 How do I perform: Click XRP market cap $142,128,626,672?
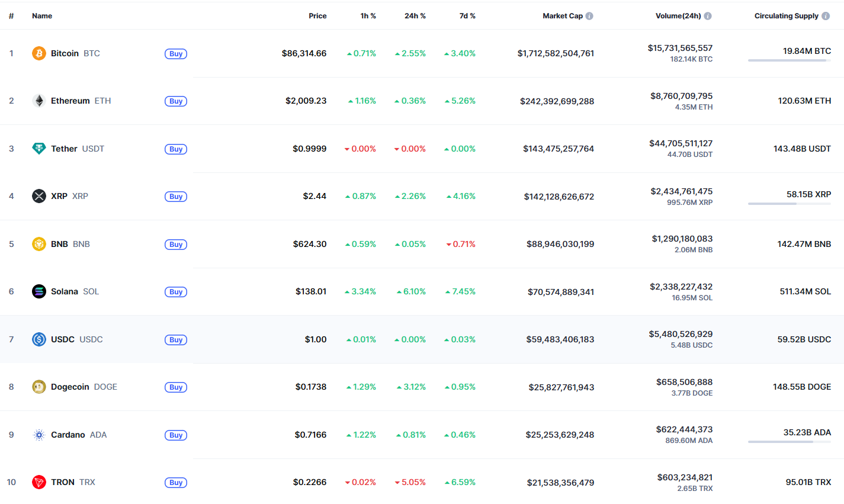tap(559, 197)
